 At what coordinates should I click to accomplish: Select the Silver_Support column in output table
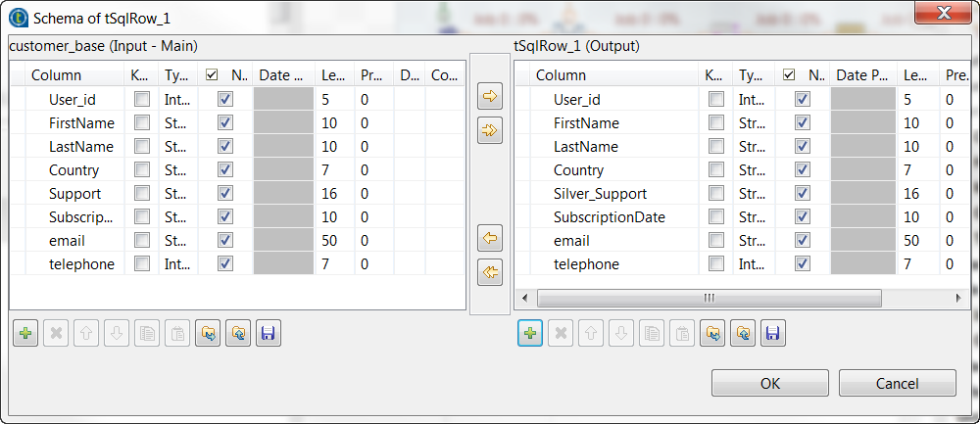[600, 194]
